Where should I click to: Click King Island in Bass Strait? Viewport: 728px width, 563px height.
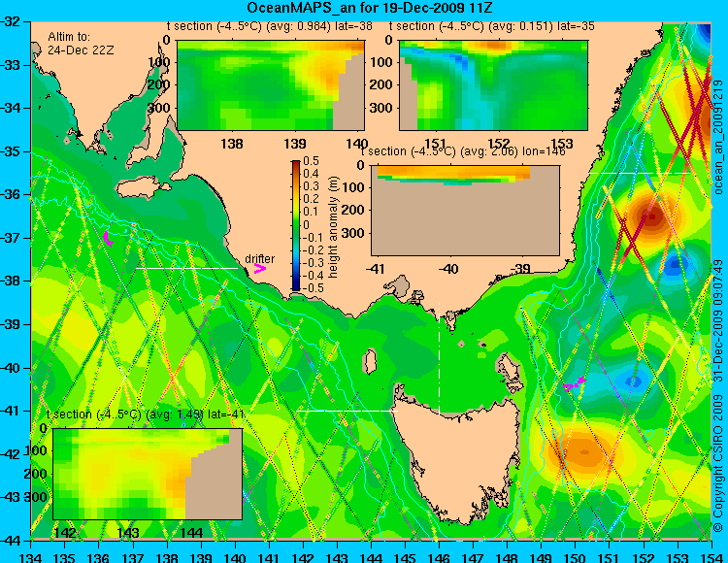point(370,361)
